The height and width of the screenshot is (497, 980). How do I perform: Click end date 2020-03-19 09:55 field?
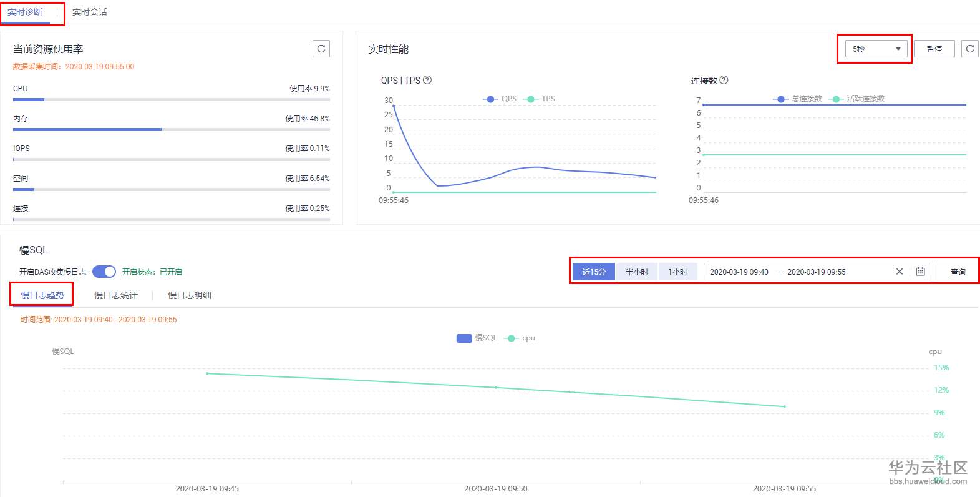pos(817,272)
